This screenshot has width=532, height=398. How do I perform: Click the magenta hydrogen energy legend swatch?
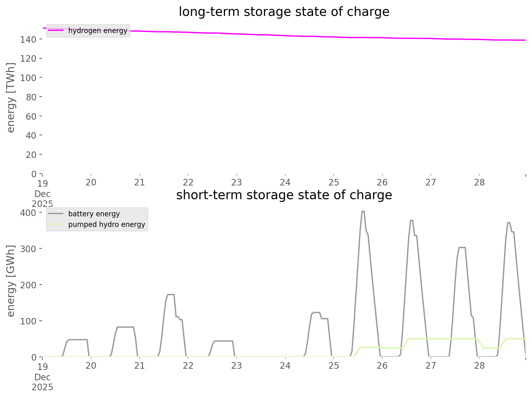click(x=56, y=31)
